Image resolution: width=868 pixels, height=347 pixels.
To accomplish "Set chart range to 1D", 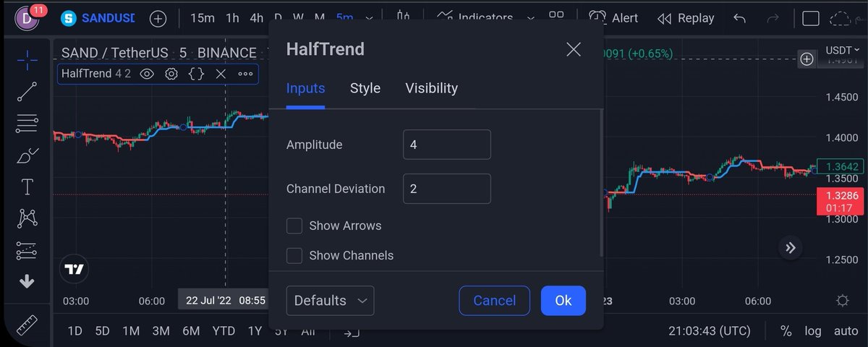I will point(75,331).
